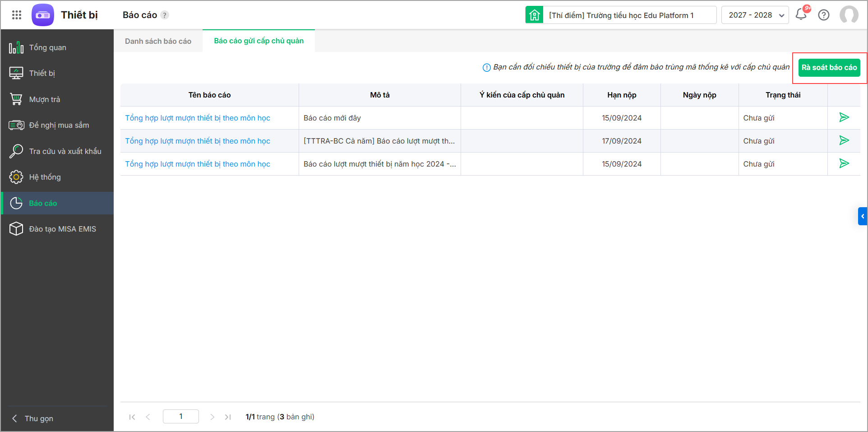
Task: Open the user avatar menu
Action: (849, 14)
